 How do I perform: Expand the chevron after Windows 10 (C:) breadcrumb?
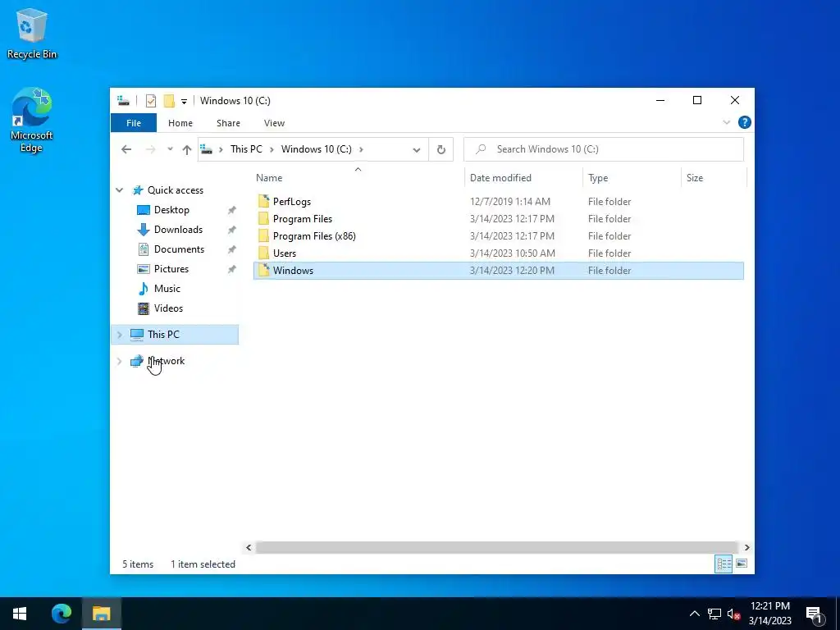tap(361, 149)
